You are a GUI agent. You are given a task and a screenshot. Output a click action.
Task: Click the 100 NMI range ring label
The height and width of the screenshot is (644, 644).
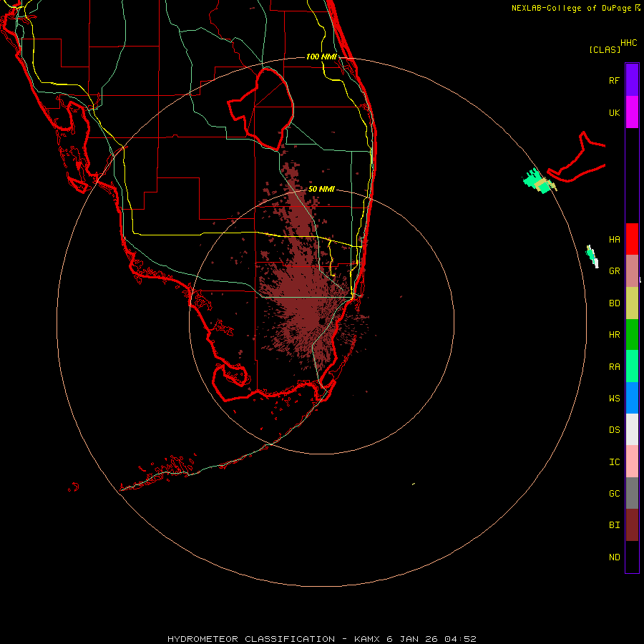click(321, 57)
